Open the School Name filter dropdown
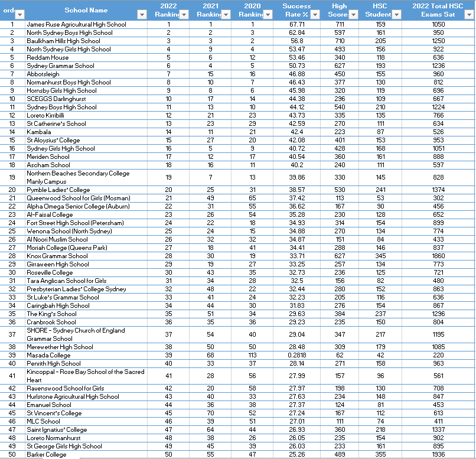 click(x=142, y=15)
